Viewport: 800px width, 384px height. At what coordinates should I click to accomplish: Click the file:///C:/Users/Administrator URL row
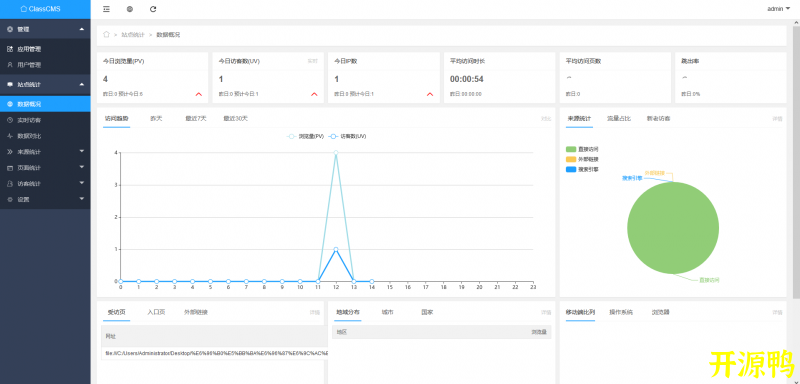tap(214, 353)
